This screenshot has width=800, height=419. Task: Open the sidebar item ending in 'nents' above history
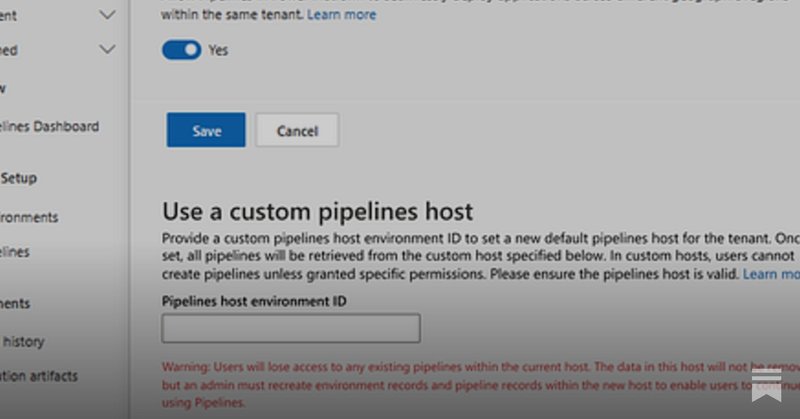[x=15, y=304]
